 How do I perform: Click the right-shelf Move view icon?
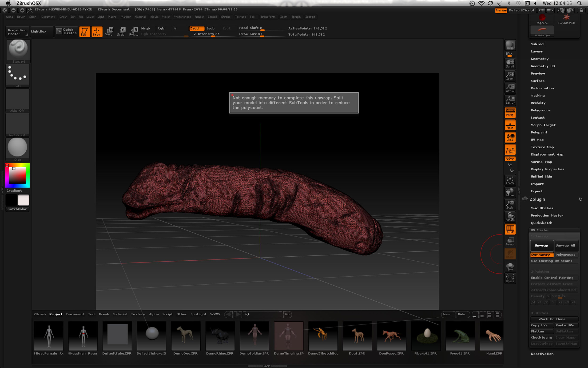point(510,192)
